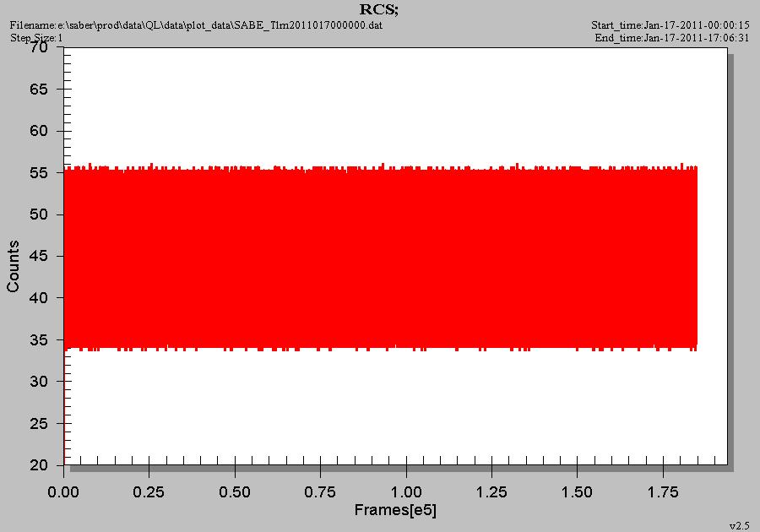This screenshot has height=532, width=760.
Task: Click y-axis tick label 50
Action: click(x=39, y=214)
